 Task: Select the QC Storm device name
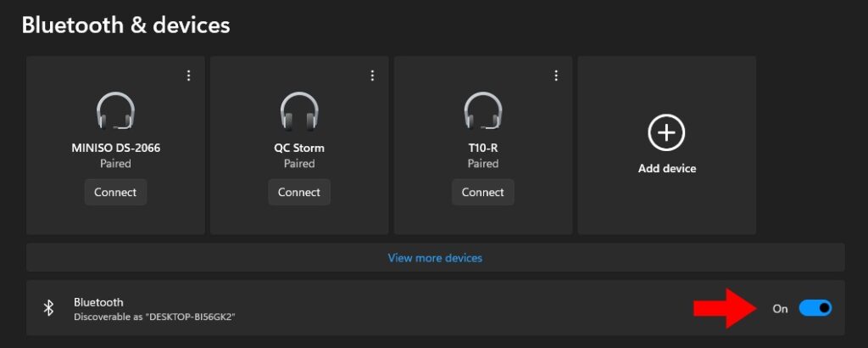pyautogui.click(x=299, y=148)
